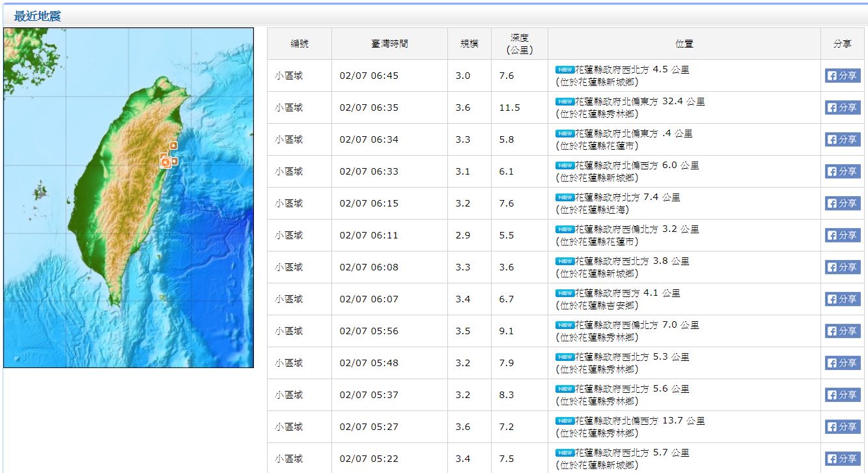Click the magnitude value 3.0
This screenshot has width=868, height=473.
click(463, 76)
